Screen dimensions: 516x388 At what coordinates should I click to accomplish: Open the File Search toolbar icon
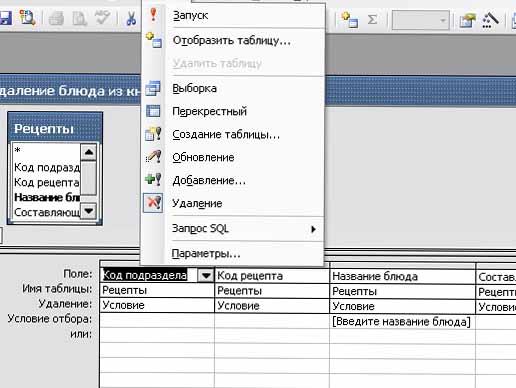coord(27,18)
